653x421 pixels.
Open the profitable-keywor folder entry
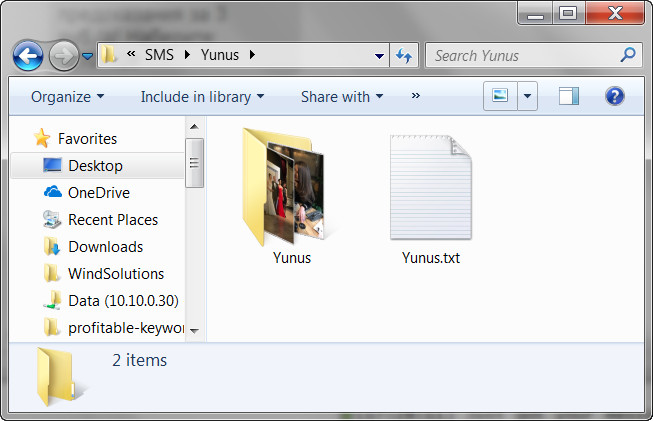126,328
